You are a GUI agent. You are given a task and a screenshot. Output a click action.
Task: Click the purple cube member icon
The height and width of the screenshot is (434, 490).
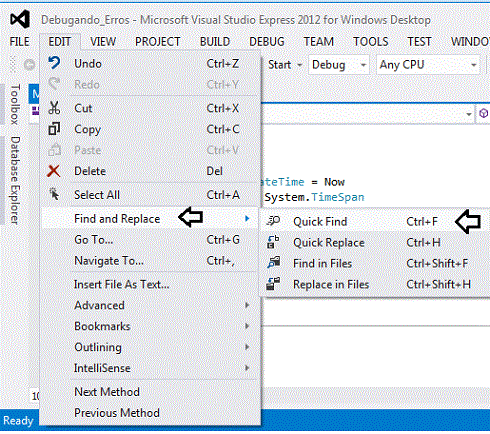[x=484, y=114]
